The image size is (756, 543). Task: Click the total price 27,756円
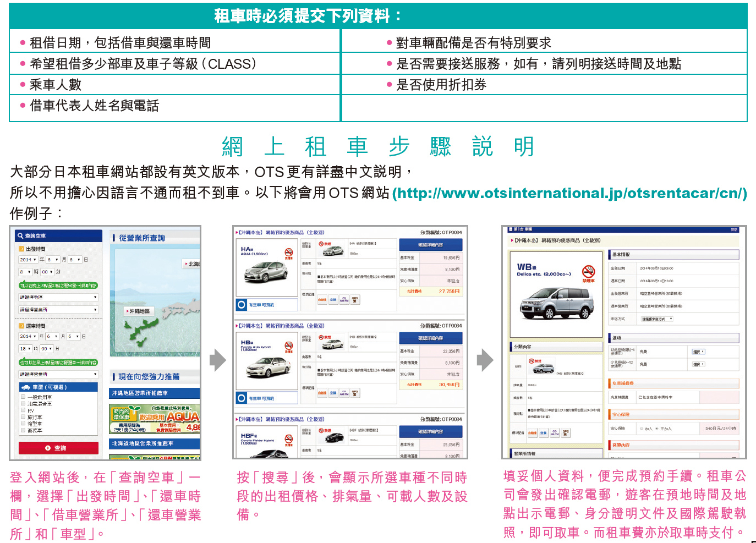click(x=450, y=292)
